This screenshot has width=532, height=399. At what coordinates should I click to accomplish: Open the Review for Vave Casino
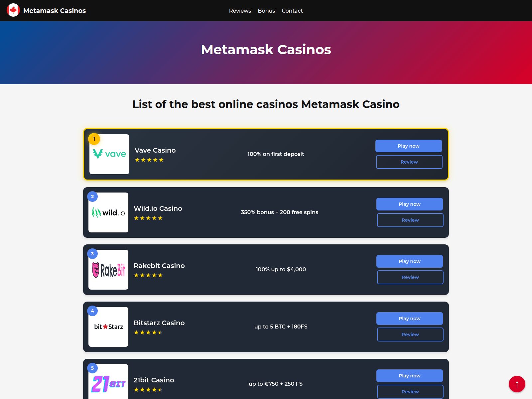[x=409, y=162]
